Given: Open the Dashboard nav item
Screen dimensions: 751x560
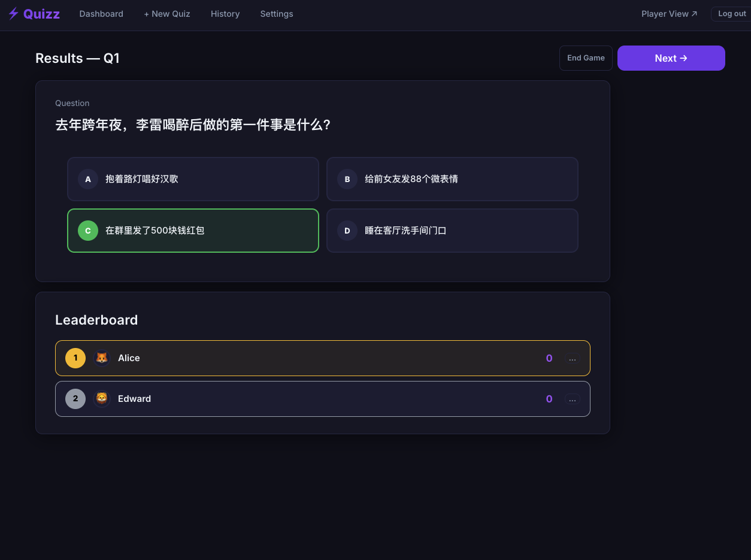Looking at the screenshot, I should 101,14.
